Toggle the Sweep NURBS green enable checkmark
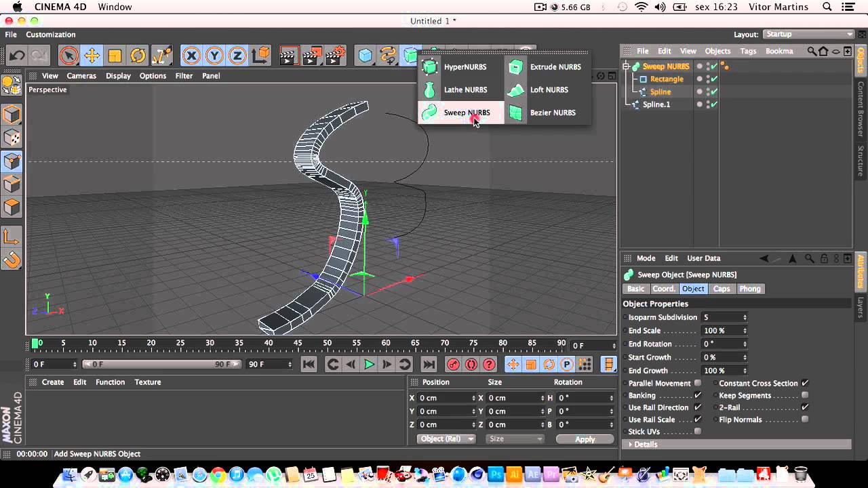The image size is (868, 488). pos(715,66)
